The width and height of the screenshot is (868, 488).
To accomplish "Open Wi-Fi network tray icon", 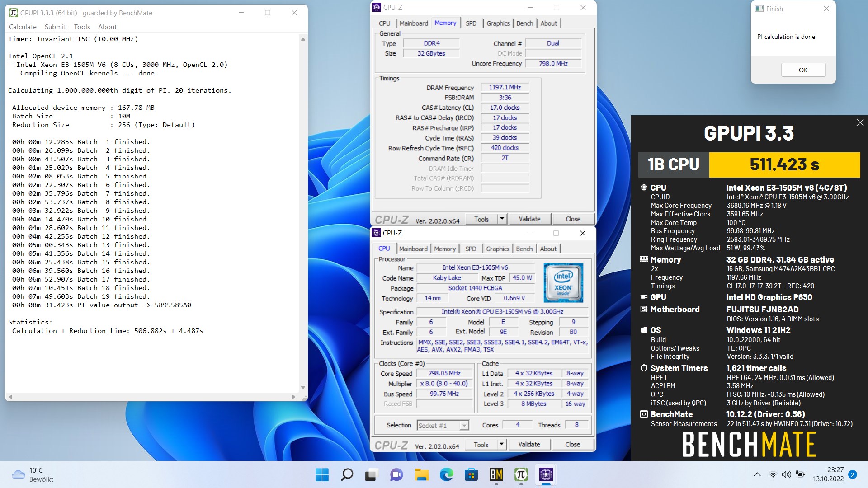I will [x=773, y=474].
